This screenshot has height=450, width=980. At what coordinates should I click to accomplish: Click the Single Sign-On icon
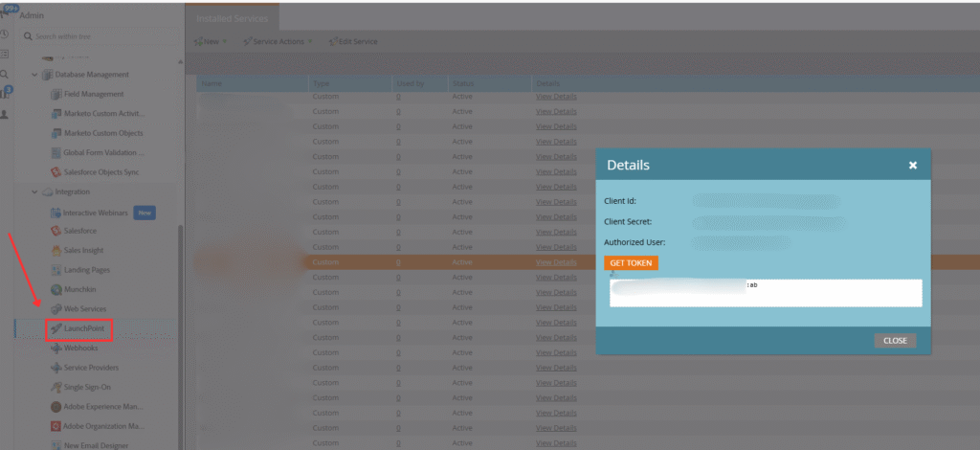(x=56, y=387)
